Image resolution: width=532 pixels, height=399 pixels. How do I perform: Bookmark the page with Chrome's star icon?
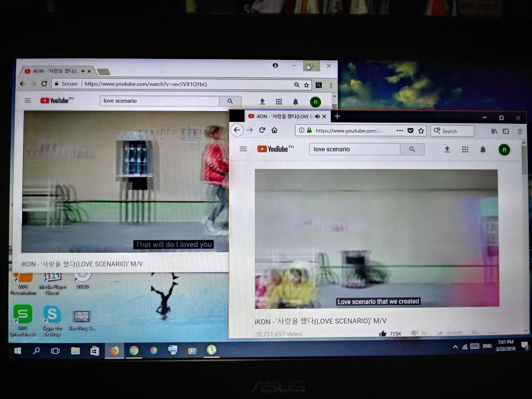[306, 85]
